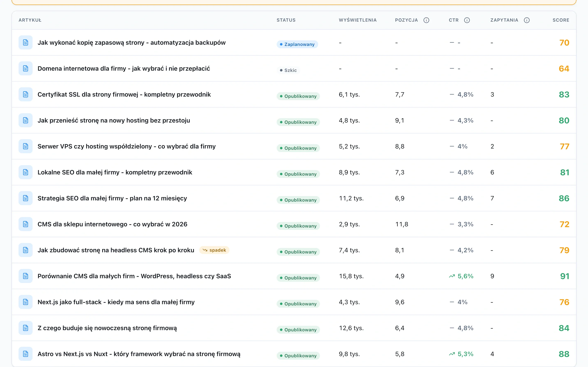The height and width of the screenshot is (367, 588).
Task: Open article CMS dla sklepu internetowego
Action: 113,224
